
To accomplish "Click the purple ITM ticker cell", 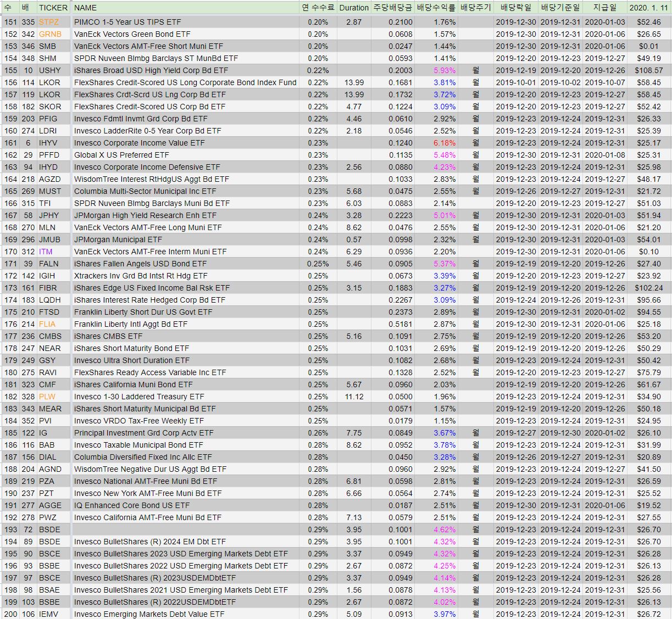I will [x=53, y=252].
